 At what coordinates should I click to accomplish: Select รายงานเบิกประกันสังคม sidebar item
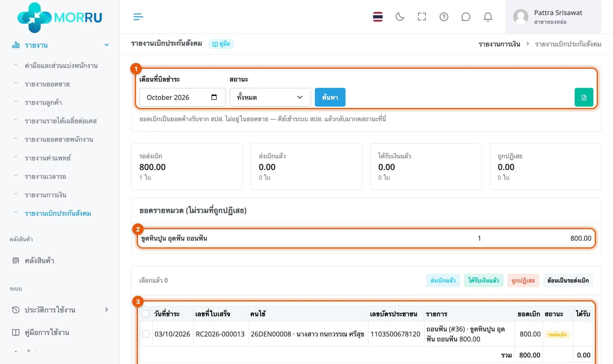click(x=58, y=213)
